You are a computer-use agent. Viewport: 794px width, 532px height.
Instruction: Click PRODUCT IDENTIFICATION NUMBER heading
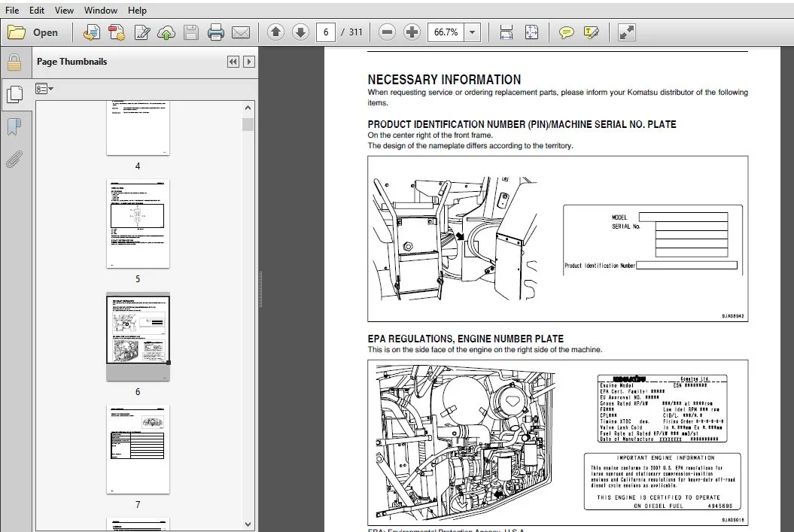pos(522,124)
